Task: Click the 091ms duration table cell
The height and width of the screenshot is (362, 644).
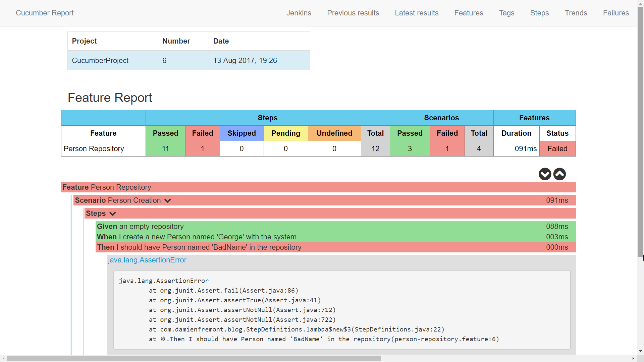Action: pos(516,149)
